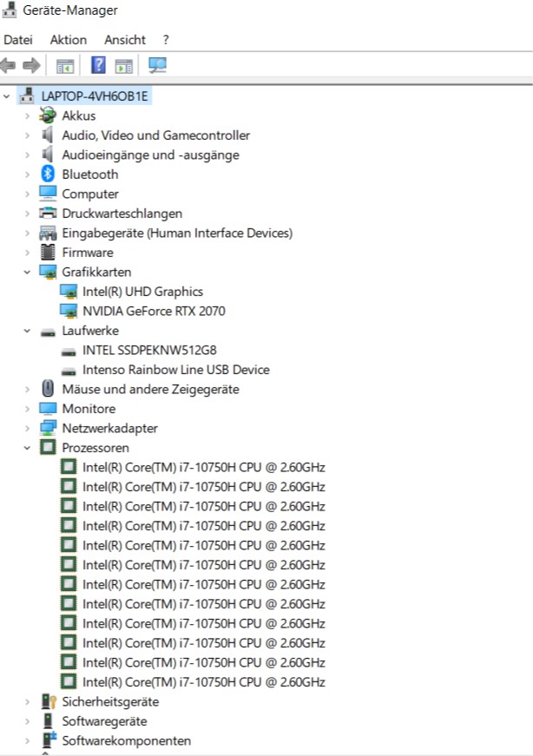
Task: Select the Prozessoren label
Action: pos(95,448)
